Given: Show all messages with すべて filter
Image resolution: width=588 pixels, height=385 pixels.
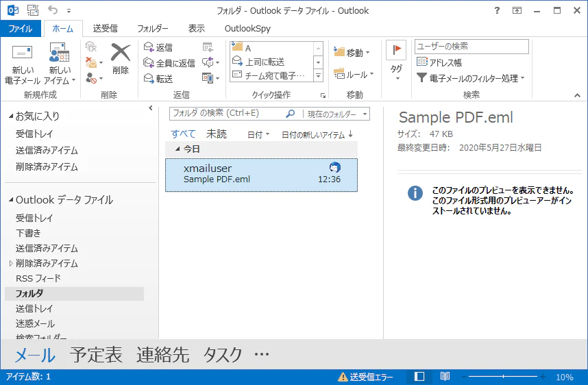Looking at the screenshot, I should point(184,134).
